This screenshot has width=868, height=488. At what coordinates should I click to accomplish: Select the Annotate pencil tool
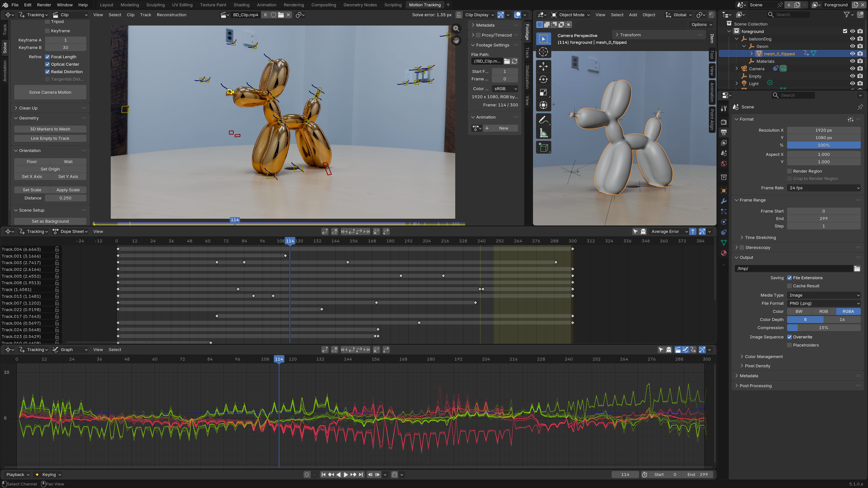[543, 120]
